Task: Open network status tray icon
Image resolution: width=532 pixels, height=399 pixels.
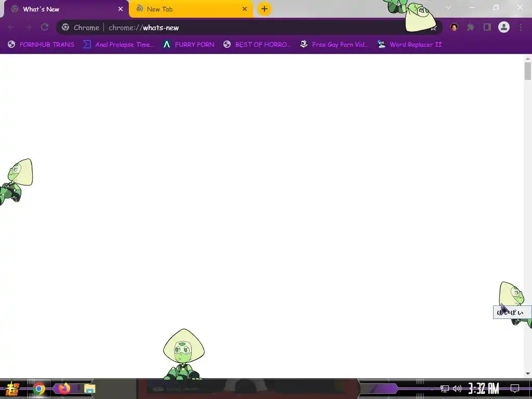Action: pyautogui.click(x=445, y=389)
